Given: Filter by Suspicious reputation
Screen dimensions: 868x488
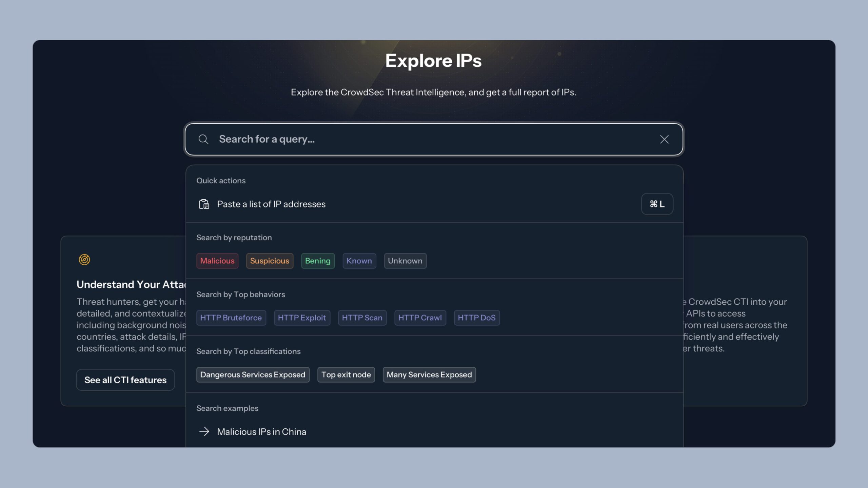Looking at the screenshot, I should [x=270, y=261].
